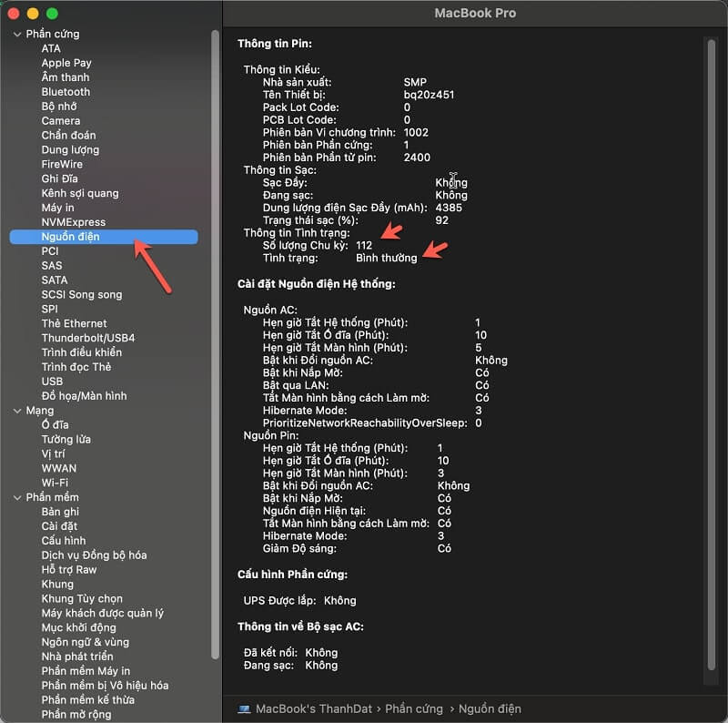
Task: Select ATA in the sidebar
Action: click(51, 49)
